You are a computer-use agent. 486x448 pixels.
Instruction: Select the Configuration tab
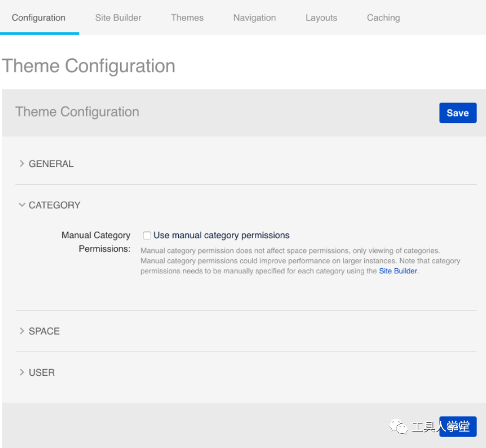click(38, 18)
